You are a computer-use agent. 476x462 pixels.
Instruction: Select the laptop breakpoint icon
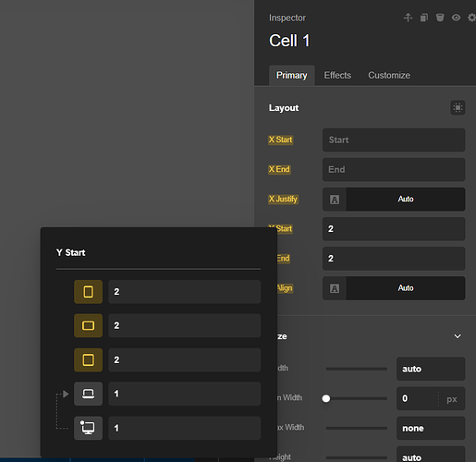(88, 394)
